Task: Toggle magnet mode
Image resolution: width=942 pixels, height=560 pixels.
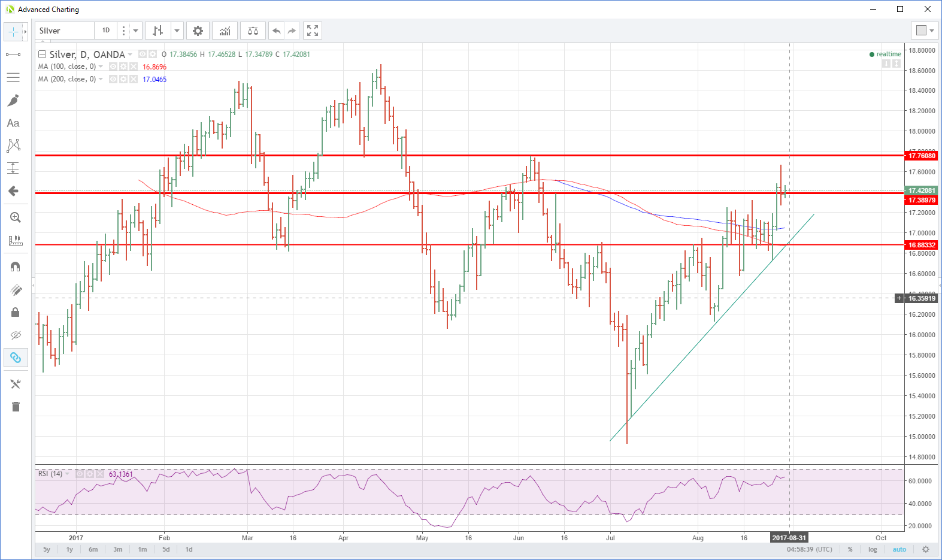Action: point(16,267)
